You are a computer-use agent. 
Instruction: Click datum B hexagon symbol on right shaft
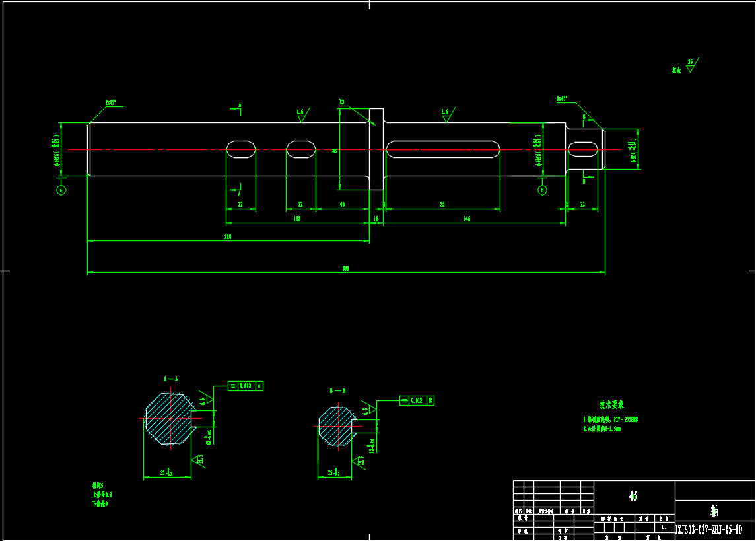(x=543, y=190)
